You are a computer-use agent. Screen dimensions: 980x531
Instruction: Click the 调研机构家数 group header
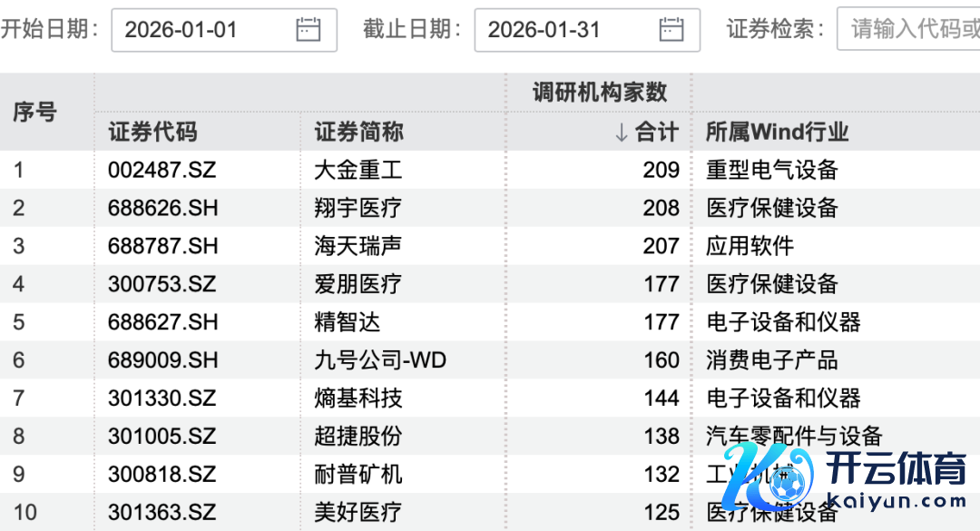tap(599, 92)
